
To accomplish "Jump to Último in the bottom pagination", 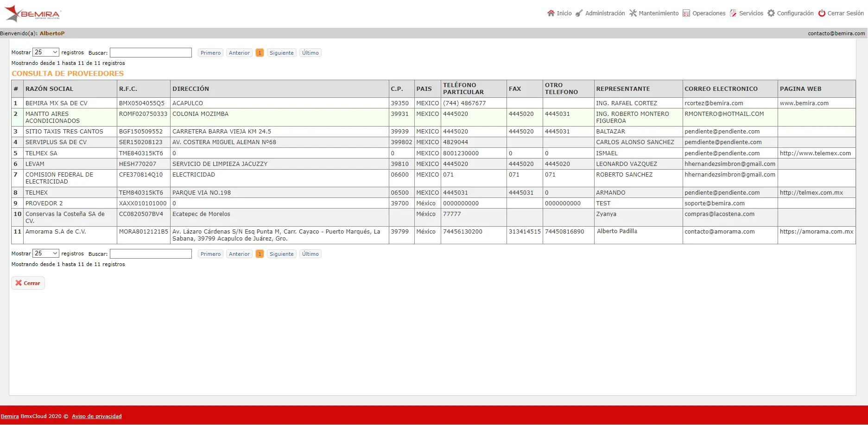I will pyautogui.click(x=310, y=254).
